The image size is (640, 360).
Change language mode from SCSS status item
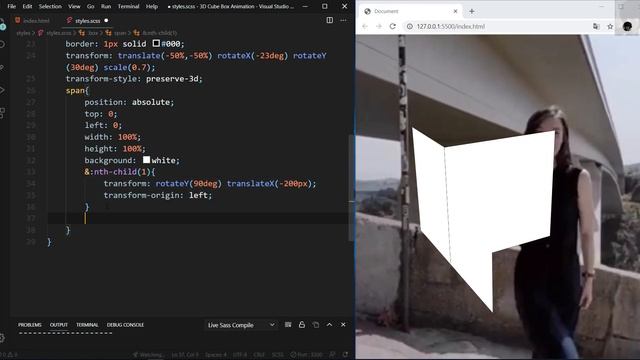(278, 355)
